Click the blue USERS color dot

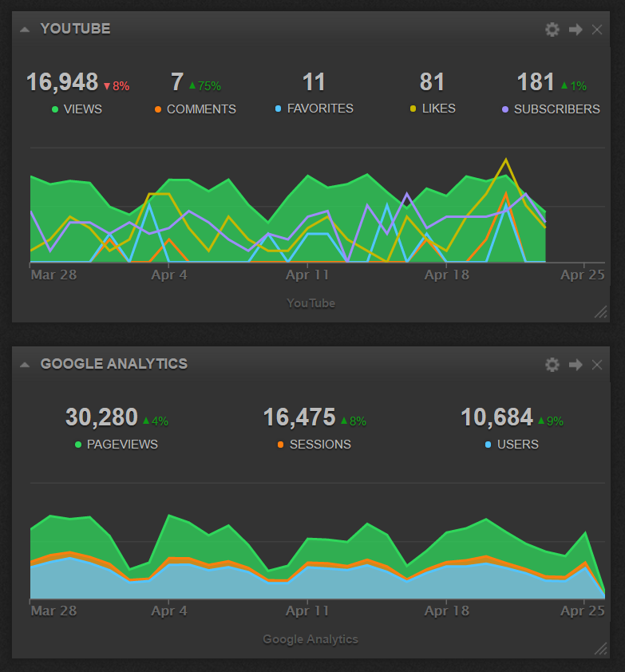click(x=488, y=445)
